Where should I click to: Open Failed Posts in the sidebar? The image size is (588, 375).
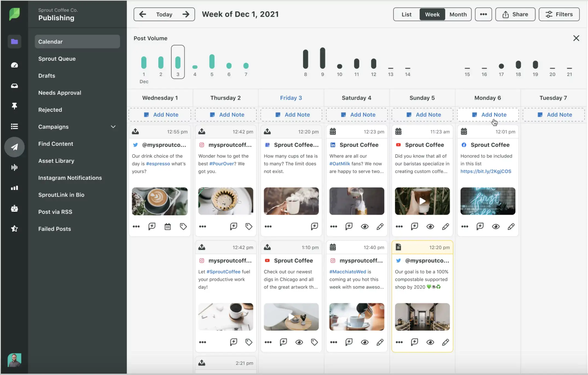pos(54,229)
